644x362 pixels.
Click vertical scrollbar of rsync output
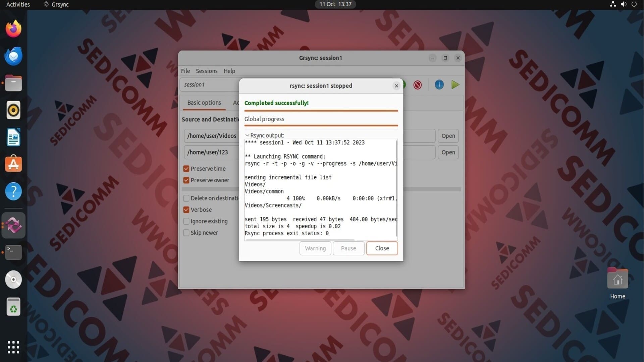pyautogui.click(x=397, y=188)
